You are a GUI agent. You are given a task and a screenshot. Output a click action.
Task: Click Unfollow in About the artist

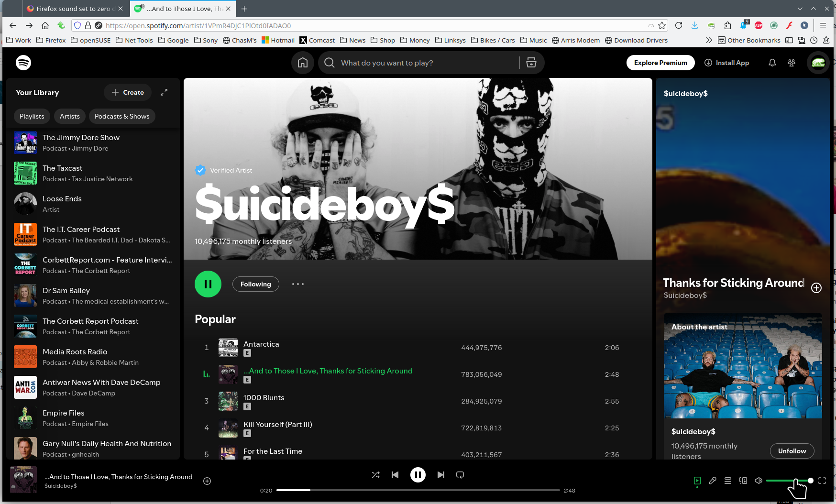792,451
